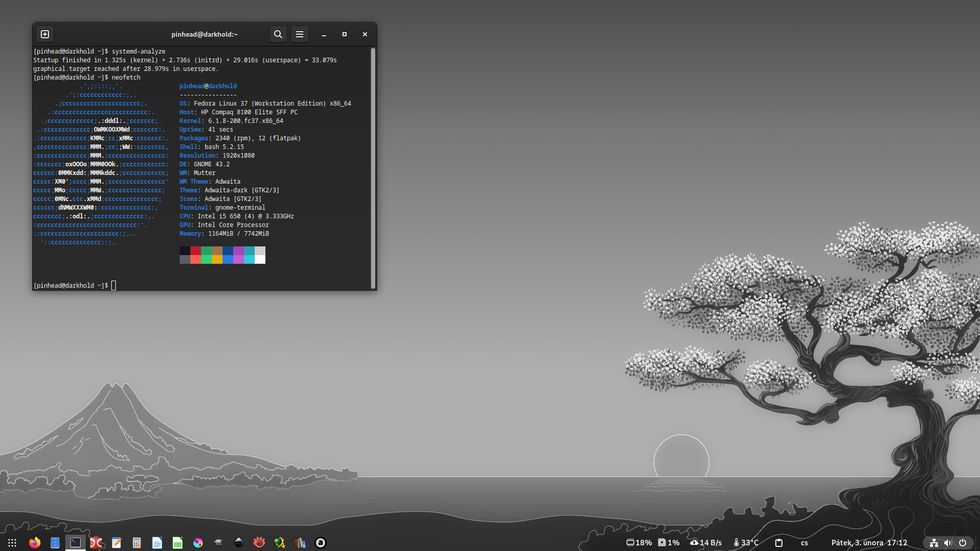The image size is (980, 551).
Task: Open the cs keyboard layout menu
Action: pyautogui.click(x=804, y=543)
